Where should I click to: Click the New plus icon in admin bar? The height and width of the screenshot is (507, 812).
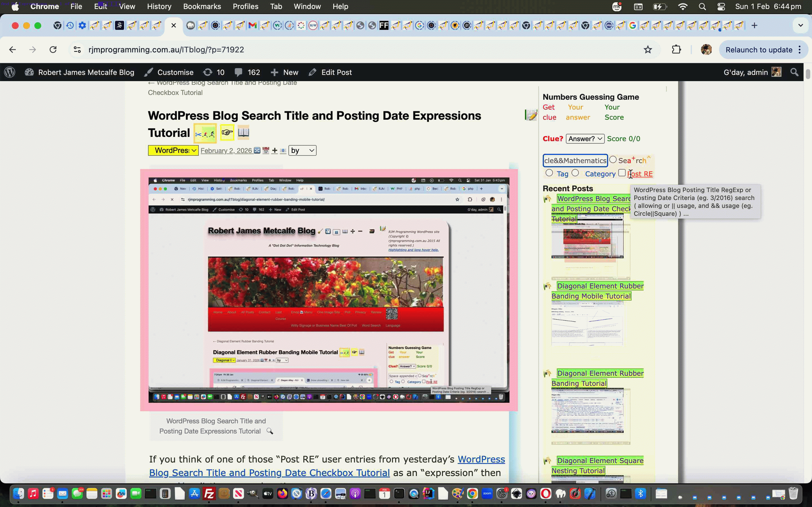275,72
